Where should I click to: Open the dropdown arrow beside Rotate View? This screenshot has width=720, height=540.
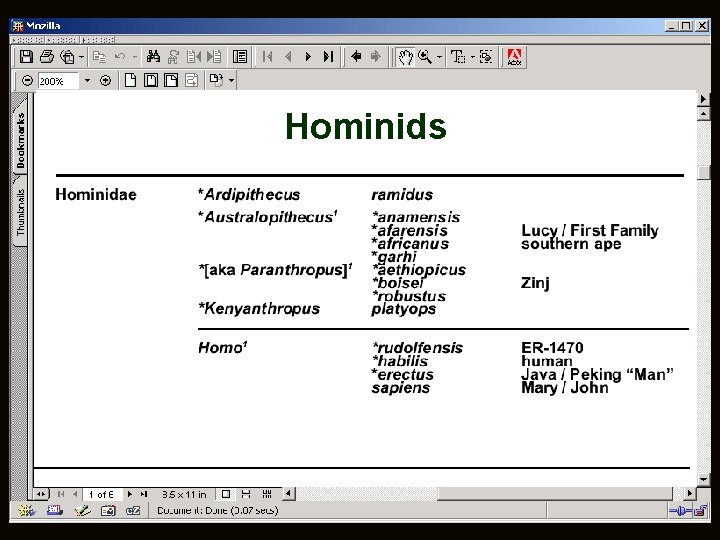pos(231,81)
